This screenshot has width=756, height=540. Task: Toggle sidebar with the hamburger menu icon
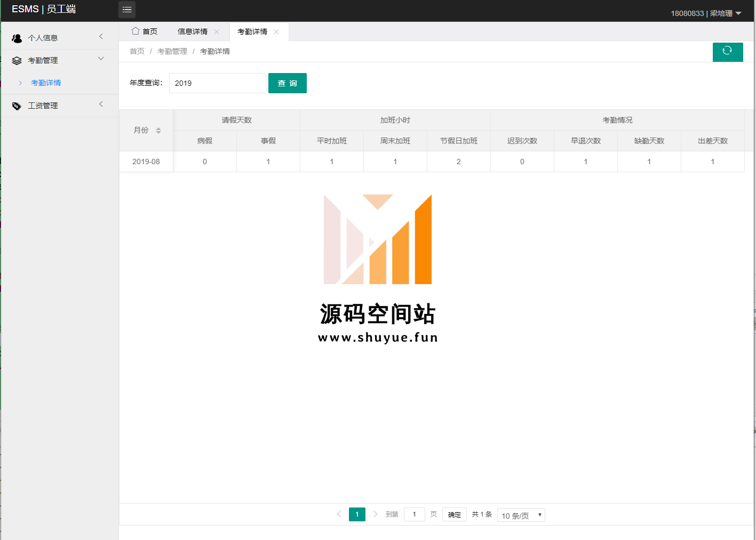pos(127,10)
